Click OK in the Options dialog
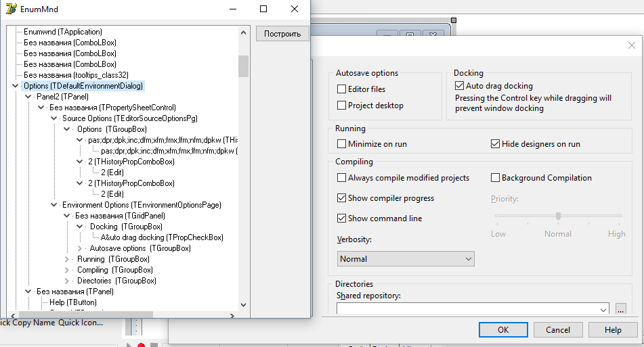 [503, 330]
